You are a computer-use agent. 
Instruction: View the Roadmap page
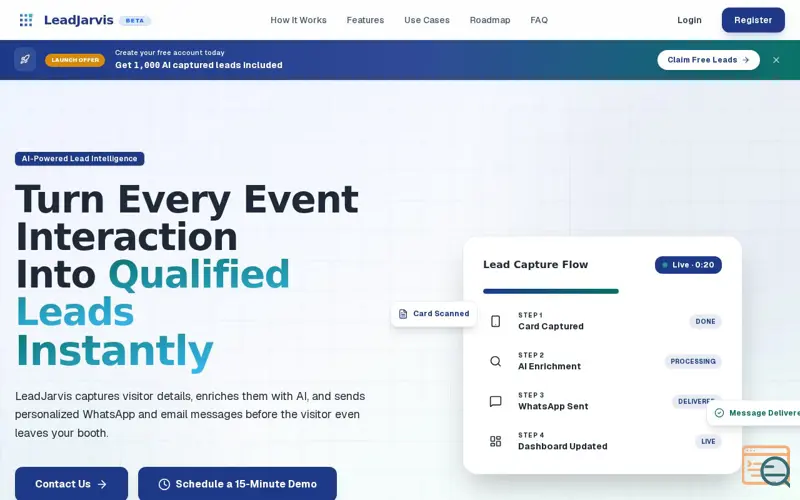[490, 20]
